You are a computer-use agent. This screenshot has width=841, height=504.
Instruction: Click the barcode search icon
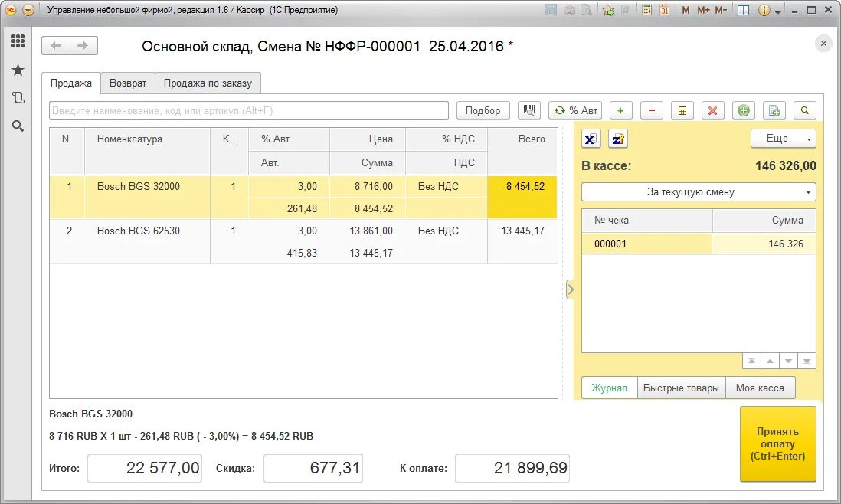(x=528, y=110)
